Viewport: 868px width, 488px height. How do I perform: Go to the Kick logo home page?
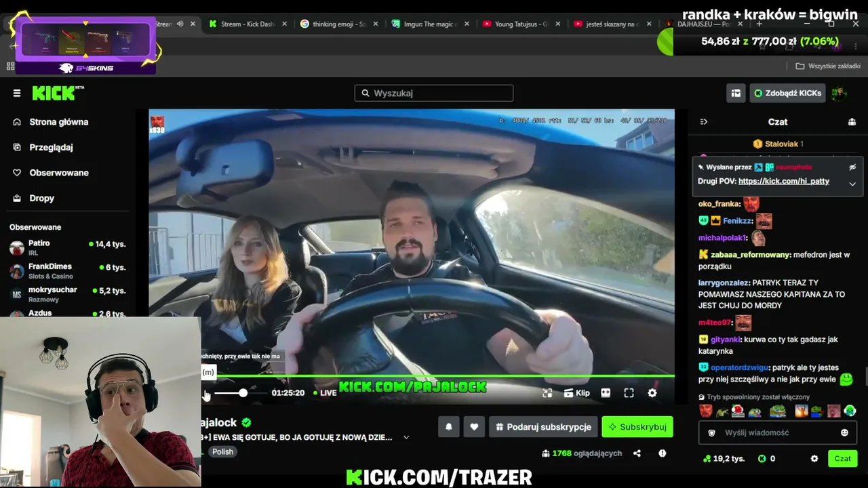58,93
